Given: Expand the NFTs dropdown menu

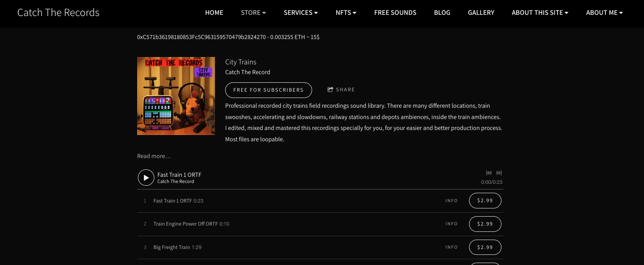Looking at the screenshot, I should 346,12.
